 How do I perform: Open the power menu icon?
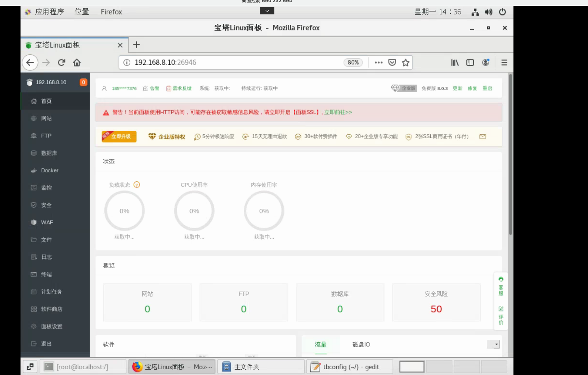coord(502,12)
